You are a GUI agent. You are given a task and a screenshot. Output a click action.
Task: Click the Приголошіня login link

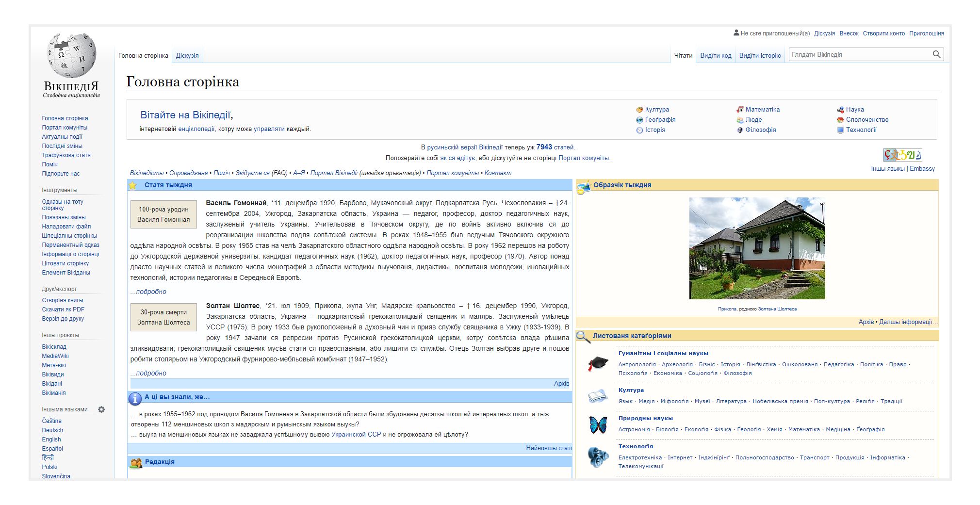(926, 33)
